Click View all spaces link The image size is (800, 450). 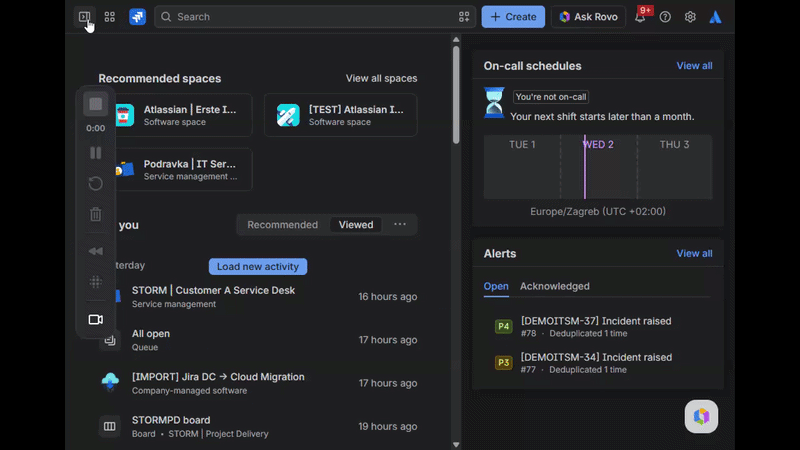[381, 78]
